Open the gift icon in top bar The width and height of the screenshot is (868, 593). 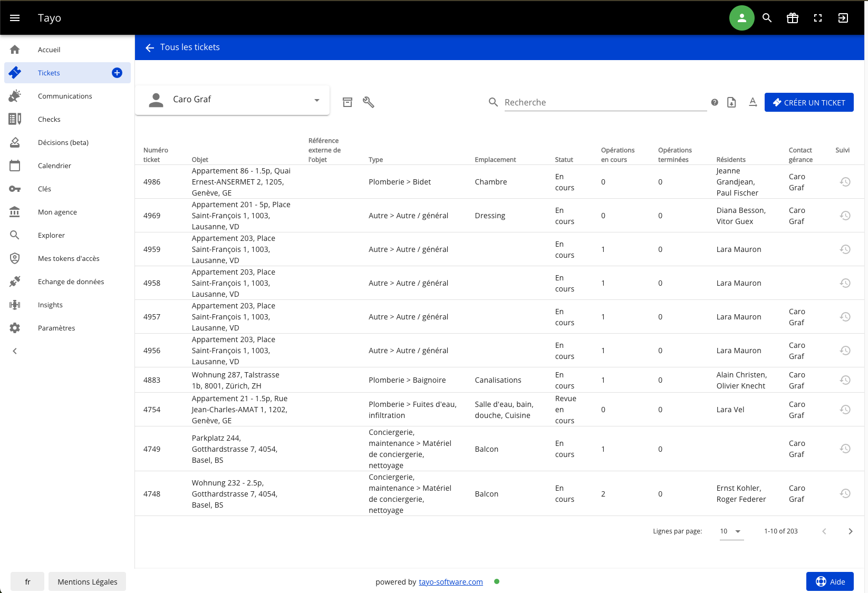click(793, 18)
